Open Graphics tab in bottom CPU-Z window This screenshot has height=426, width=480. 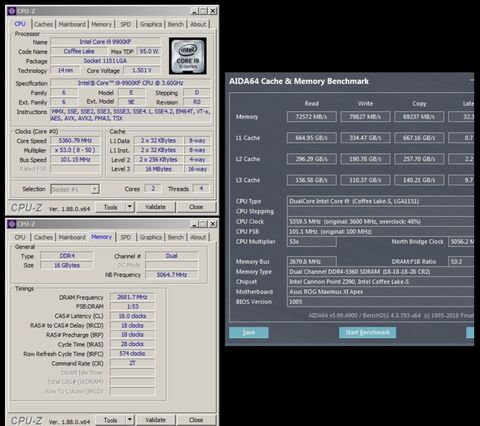pyautogui.click(x=151, y=237)
